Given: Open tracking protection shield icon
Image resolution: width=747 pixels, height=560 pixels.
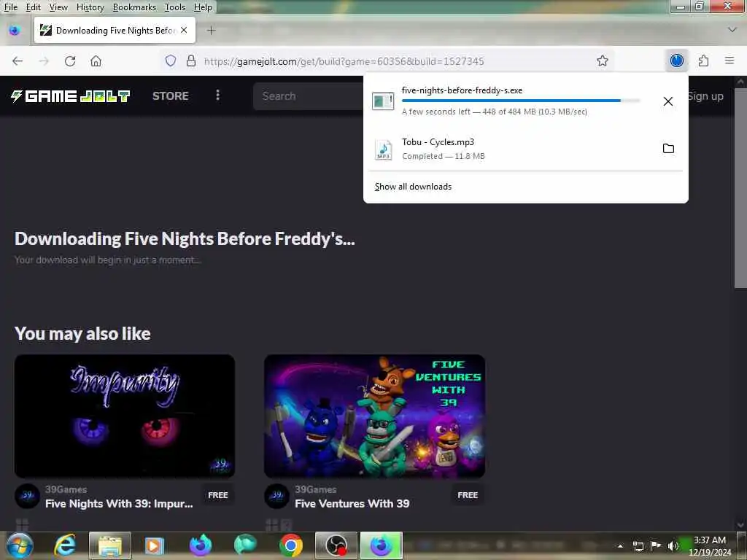Looking at the screenshot, I should [x=171, y=61].
